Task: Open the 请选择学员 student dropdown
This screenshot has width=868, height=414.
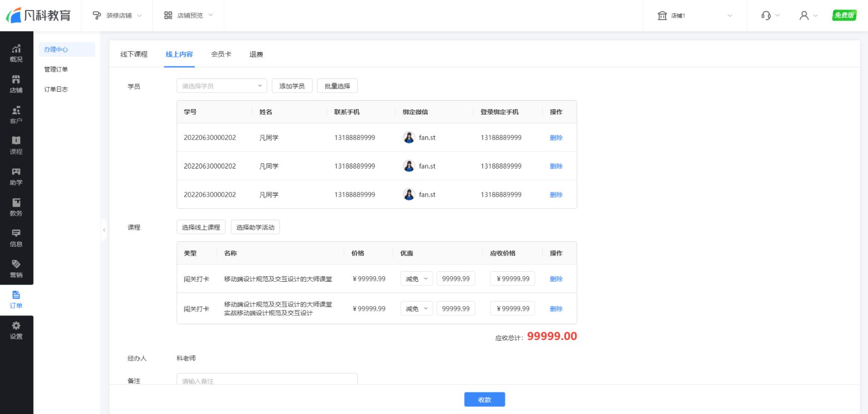Action: click(222, 86)
